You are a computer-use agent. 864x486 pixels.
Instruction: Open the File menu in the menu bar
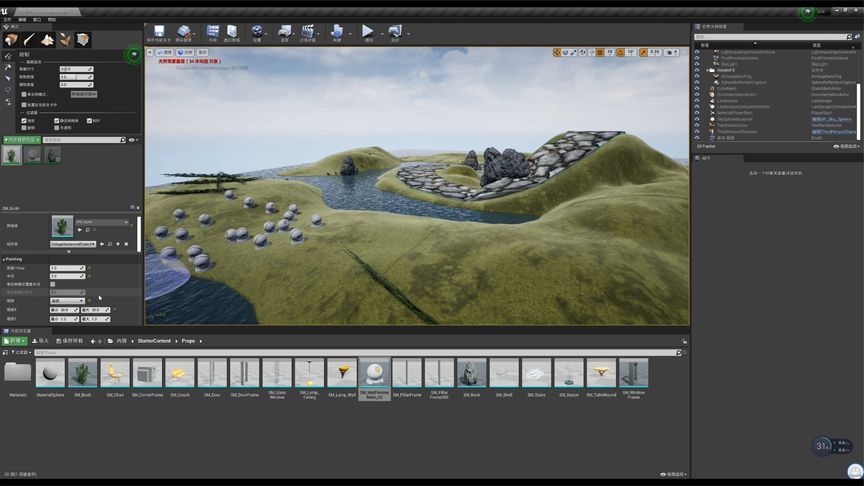pyautogui.click(x=7, y=19)
